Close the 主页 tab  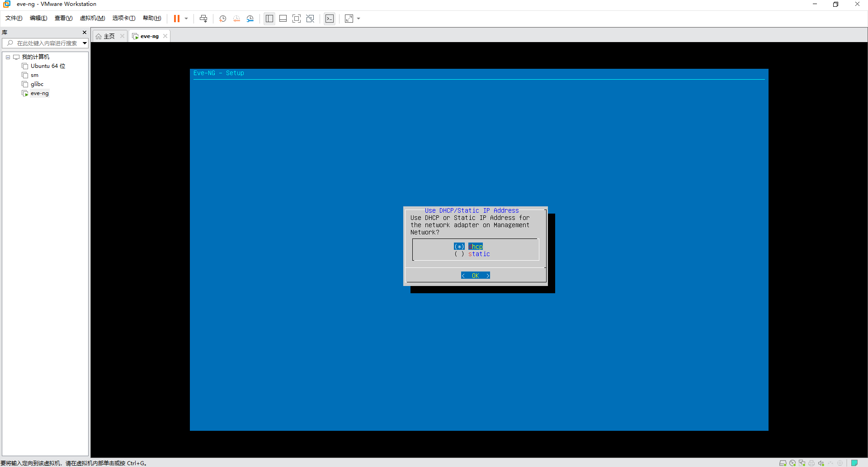pos(122,36)
